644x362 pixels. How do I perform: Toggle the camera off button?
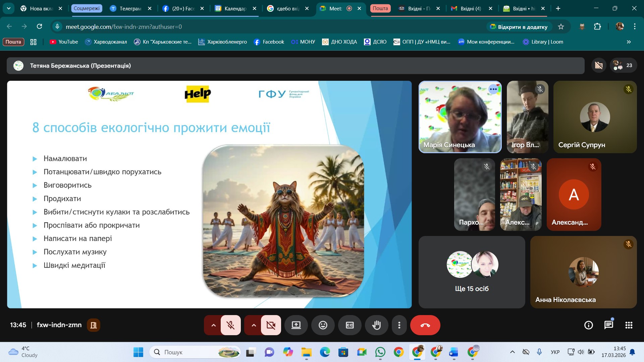[271, 325]
